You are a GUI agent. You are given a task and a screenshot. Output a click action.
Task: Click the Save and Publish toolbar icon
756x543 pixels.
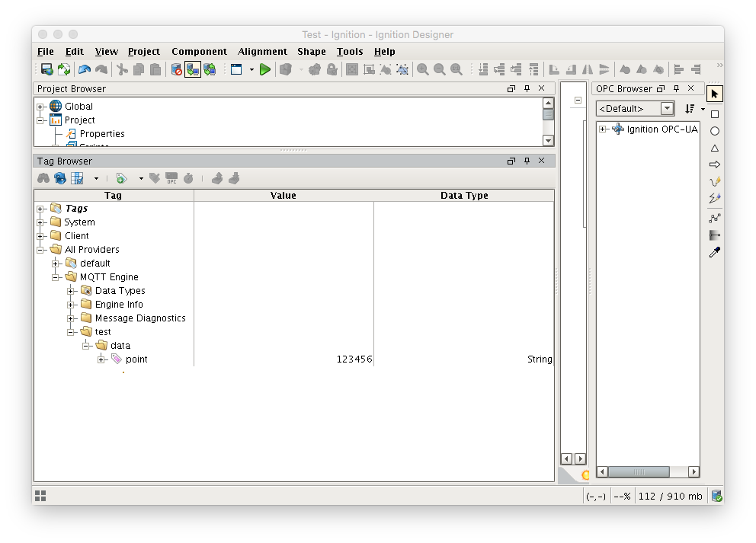click(46, 69)
